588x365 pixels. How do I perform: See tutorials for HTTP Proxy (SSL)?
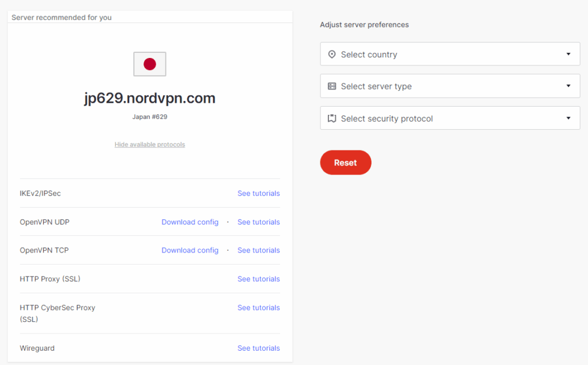(x=258, y=279)
